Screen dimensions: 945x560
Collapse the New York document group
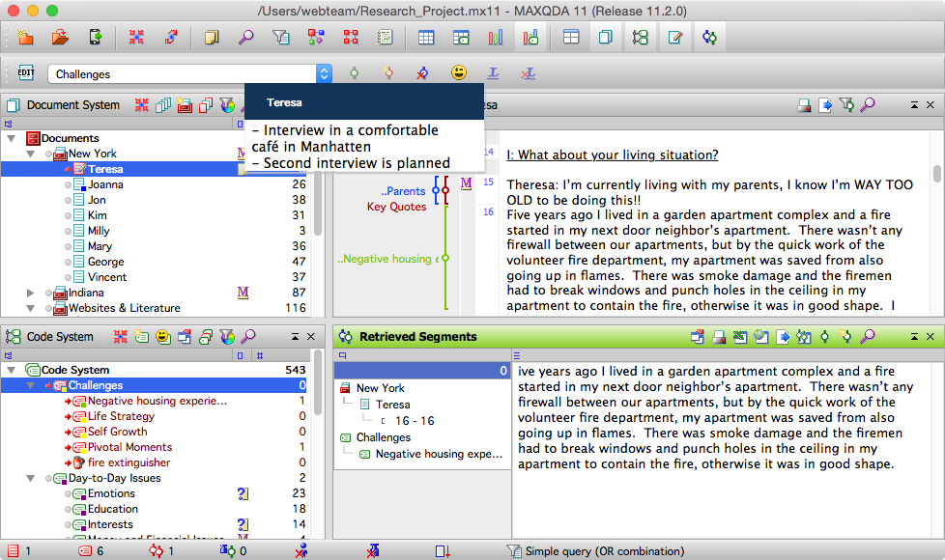click(30, 154)
